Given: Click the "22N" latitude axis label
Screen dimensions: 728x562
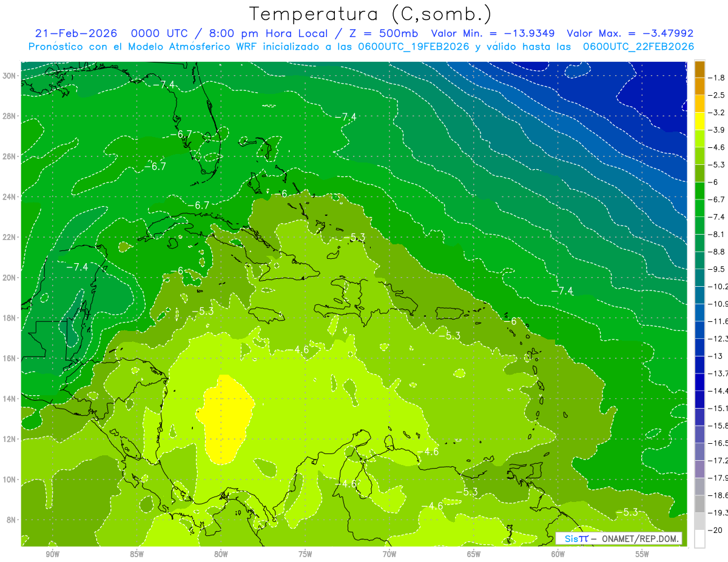Looking at the screenshot, I should [x=10, y=237].
